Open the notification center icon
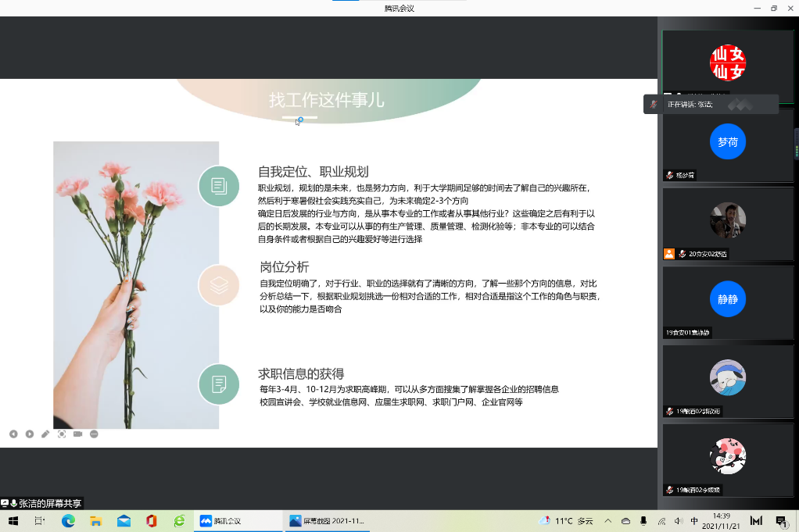Screen dimensions: 799x532 [780, 521]
